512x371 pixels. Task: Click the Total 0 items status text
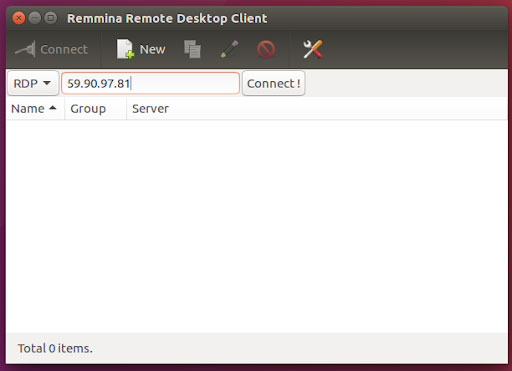tap(55, 348)
